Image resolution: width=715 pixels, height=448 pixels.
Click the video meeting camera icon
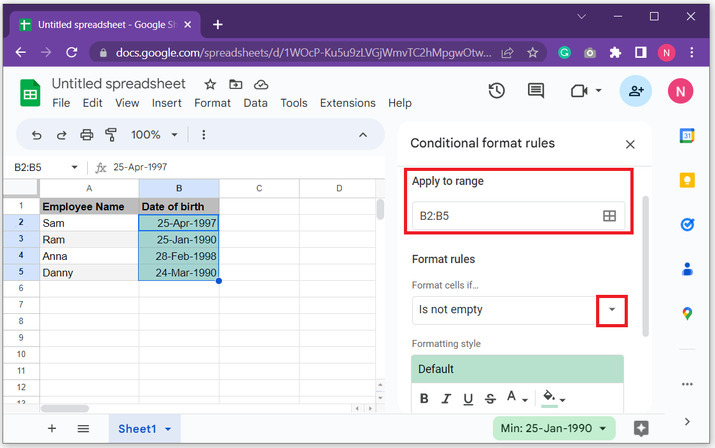tap(579, 91)
